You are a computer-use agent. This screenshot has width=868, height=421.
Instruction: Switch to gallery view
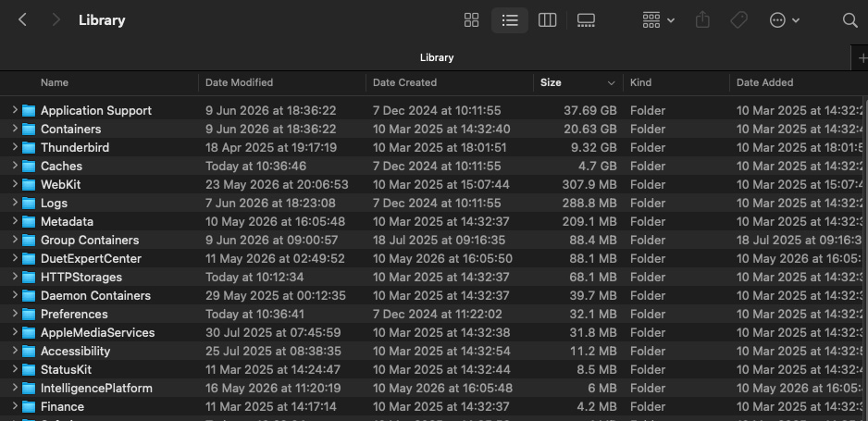(x=586, y=20)
